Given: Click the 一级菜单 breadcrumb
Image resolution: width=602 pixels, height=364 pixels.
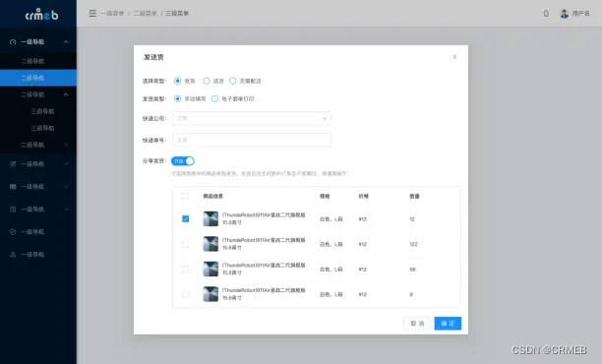Looking at the screenshot, I should 112,14.
